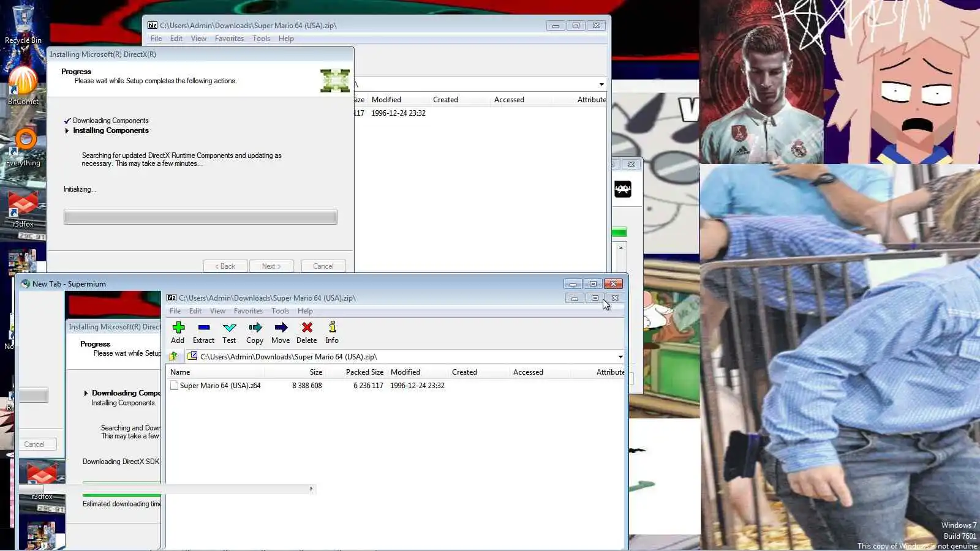This screenshot has width=980, height=551.
Task: Click the scroll-up arrow in the small window
Action: click(x=621, y=248)
